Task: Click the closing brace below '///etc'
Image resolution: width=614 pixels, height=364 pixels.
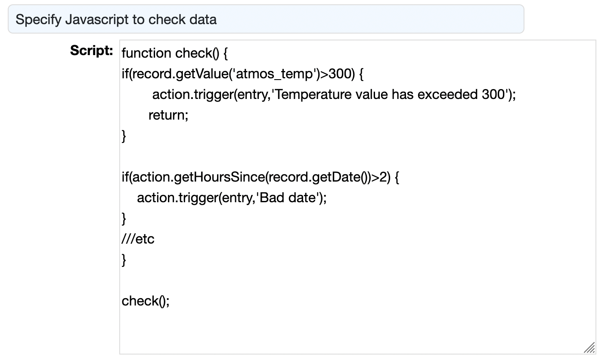Action: 124,259
